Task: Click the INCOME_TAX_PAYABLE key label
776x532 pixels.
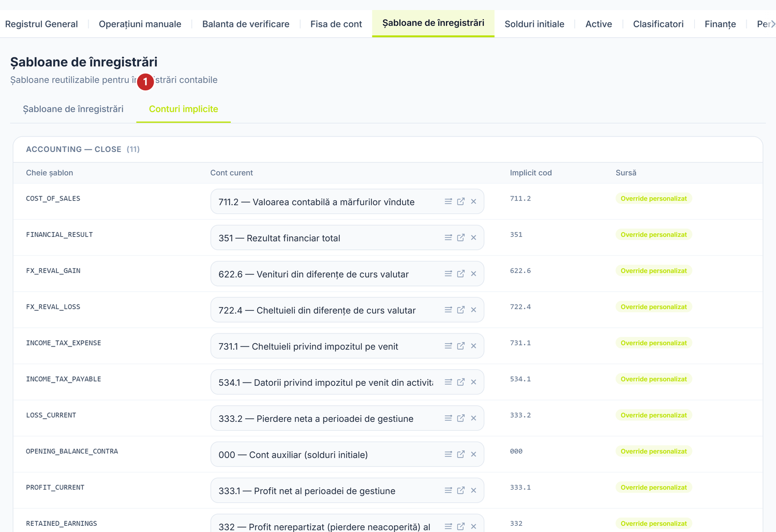Action: [x=64, y=379]
